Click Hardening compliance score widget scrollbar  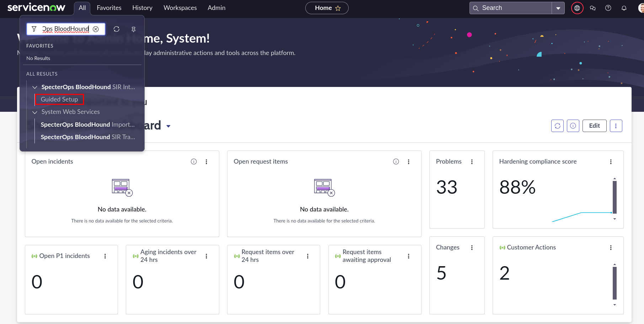[x=615, y=197]
